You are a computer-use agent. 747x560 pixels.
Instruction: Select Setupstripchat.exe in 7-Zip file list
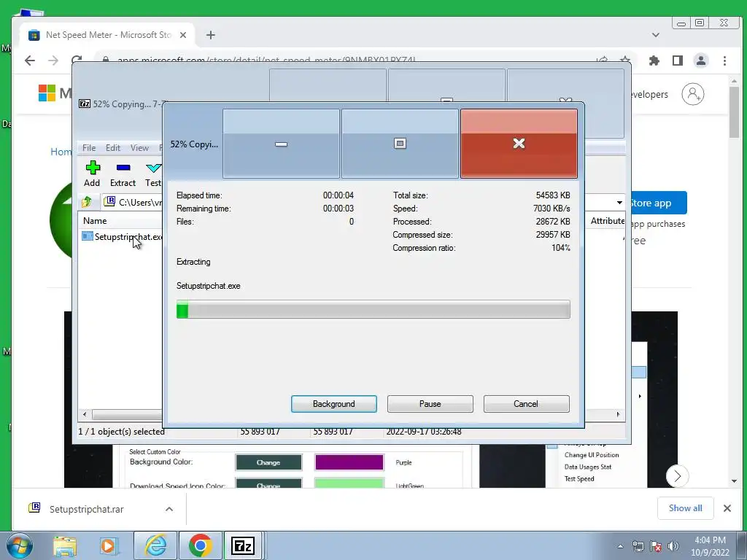tap(123, 237)
